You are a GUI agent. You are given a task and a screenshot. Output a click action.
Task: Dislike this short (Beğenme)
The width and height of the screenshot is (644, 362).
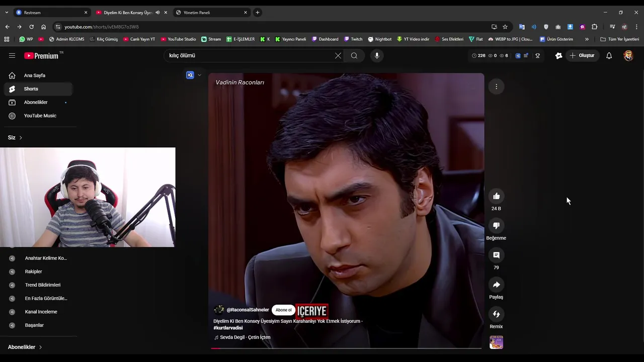[496, 226]
